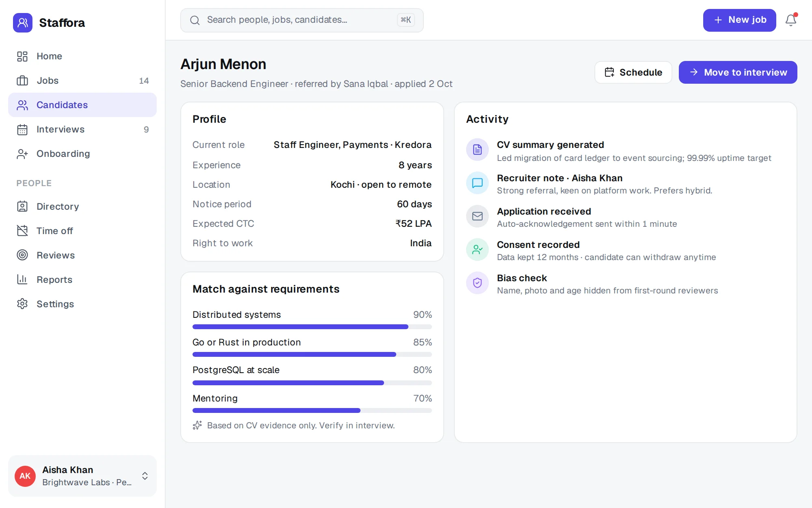Open Reviews page

coord(82,255)
